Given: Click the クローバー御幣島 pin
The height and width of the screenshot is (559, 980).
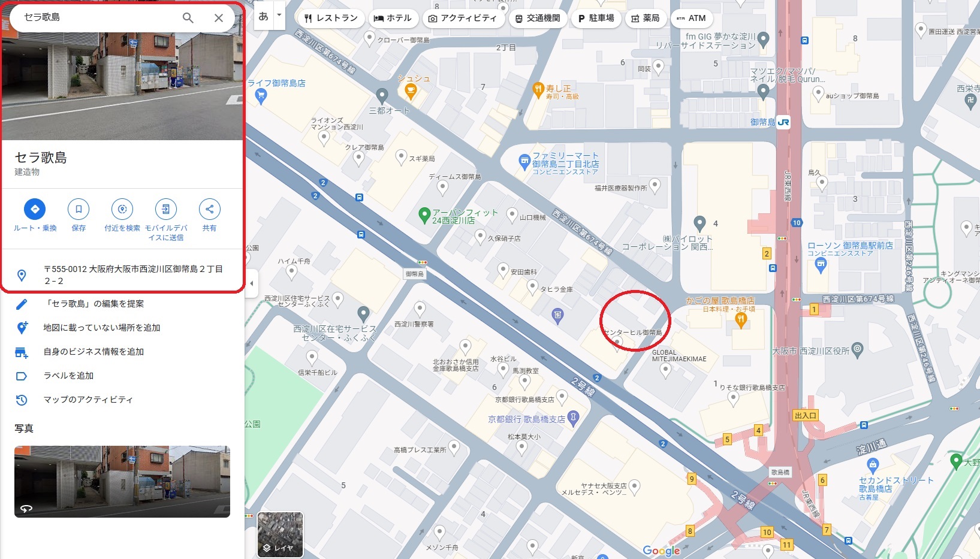Looking at the screenshot, I should [x=370, y=39].
